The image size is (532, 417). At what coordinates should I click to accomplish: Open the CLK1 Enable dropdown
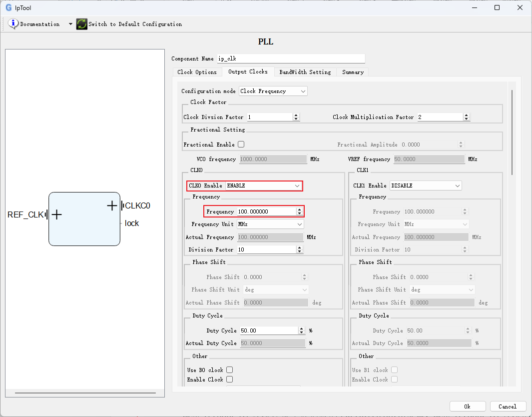(x=426, y=185)
